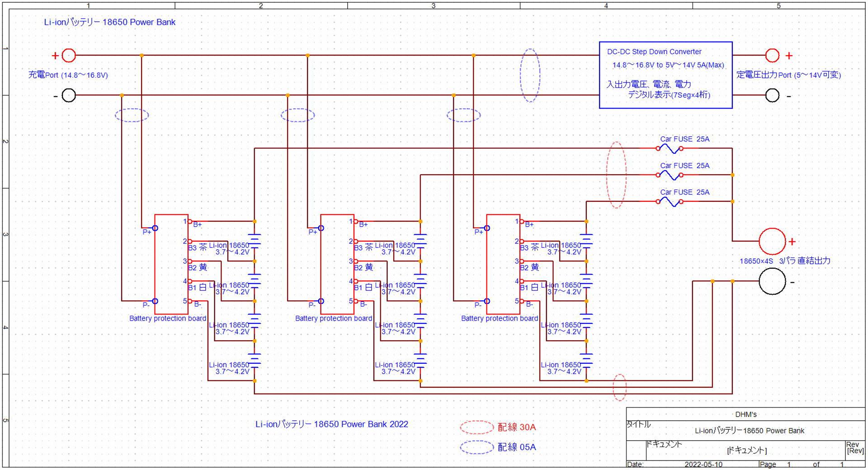868x470 pixels.
Task: Select the middle Car FUSE 25A symbol
Action: coord(670,175)
